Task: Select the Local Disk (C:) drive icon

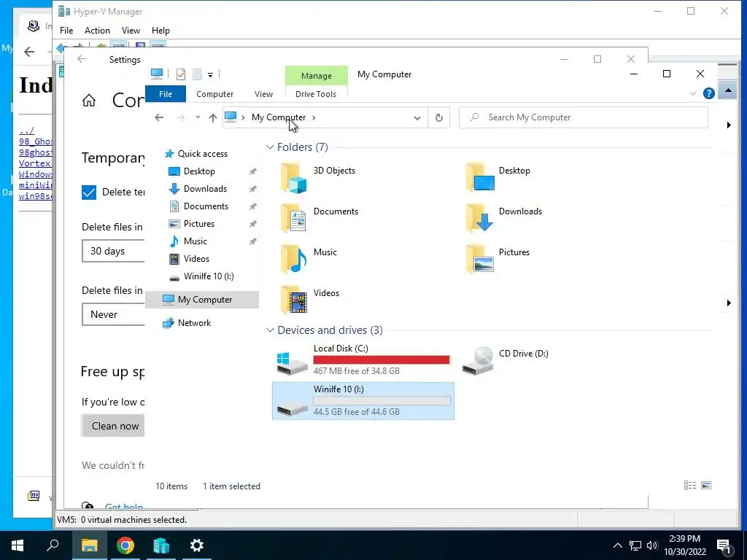Action: (x=292, y=363)
